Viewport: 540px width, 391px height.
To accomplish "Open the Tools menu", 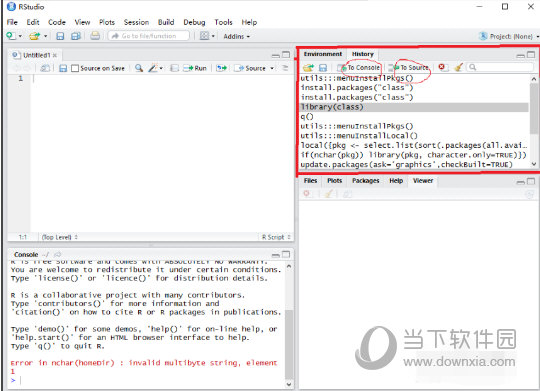I will (224, 22).
